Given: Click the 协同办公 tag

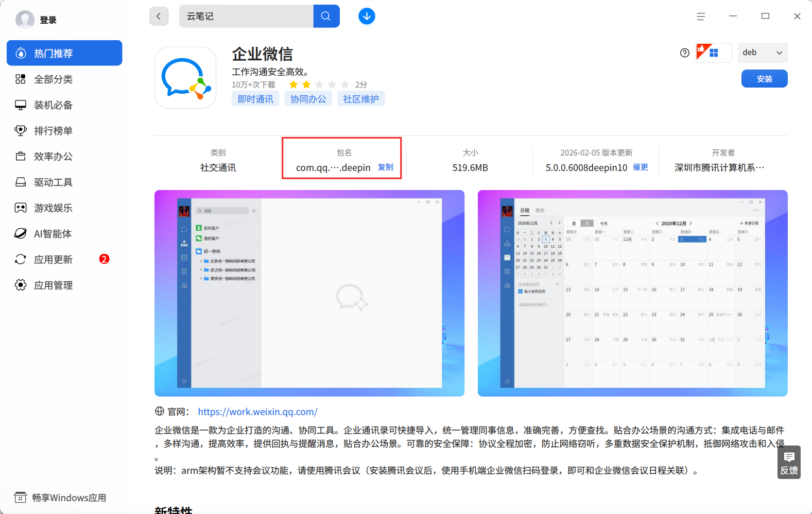Looking at the screenshot, I should 308,99.
